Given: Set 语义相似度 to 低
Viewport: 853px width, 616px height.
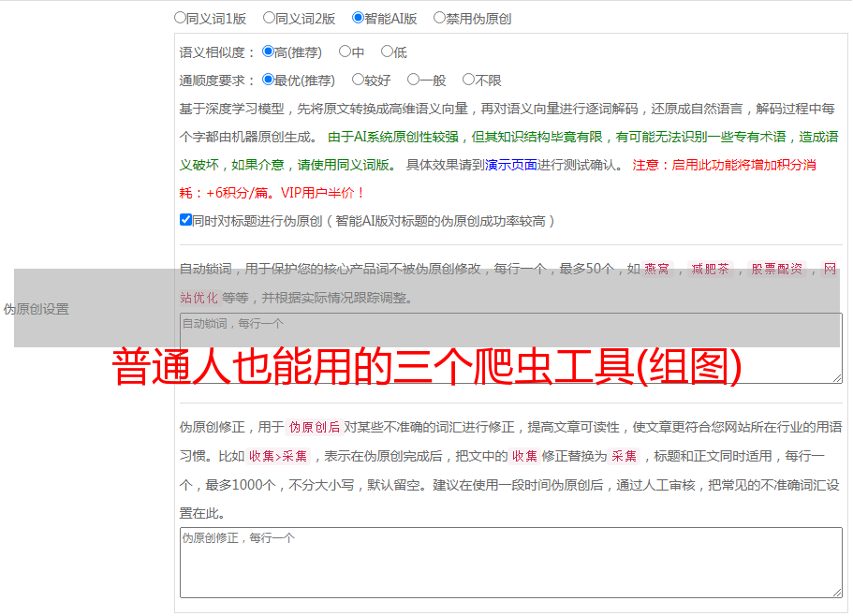Looking at the screenshot, I should pos(387,52).
